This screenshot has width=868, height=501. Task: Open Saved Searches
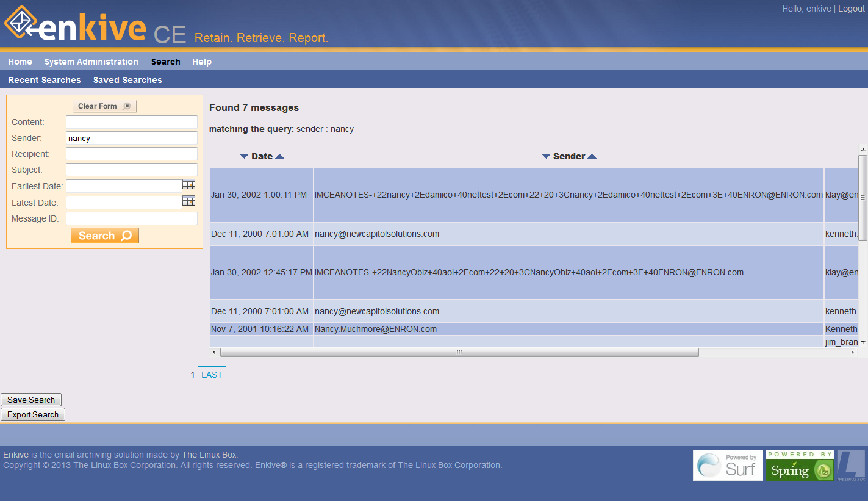click(x=127, y=80)
